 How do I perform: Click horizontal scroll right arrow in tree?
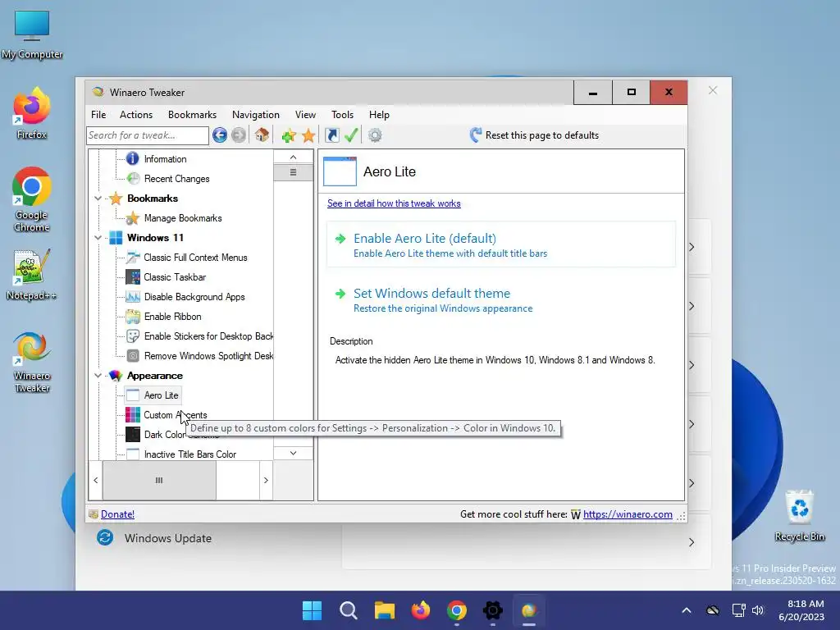[267, 480]
